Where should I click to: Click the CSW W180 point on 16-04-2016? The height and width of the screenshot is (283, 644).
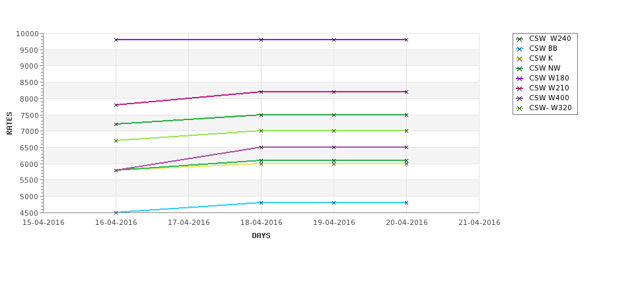point(116,40)
